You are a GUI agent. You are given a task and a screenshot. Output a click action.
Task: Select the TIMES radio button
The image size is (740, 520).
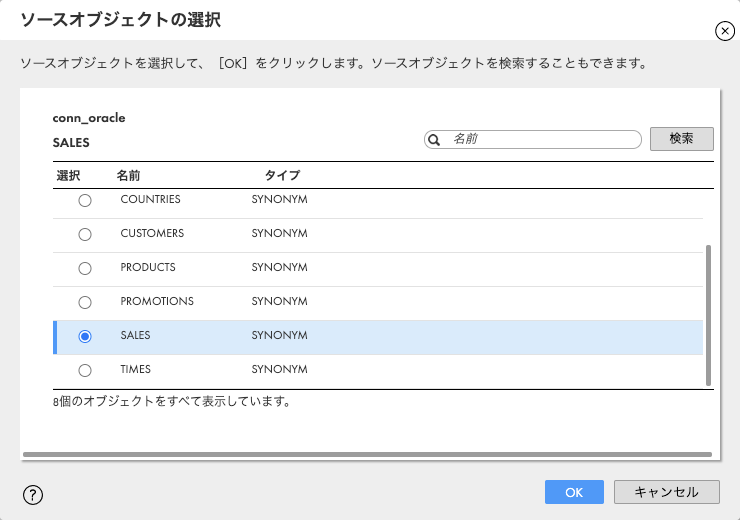[85, 370]
